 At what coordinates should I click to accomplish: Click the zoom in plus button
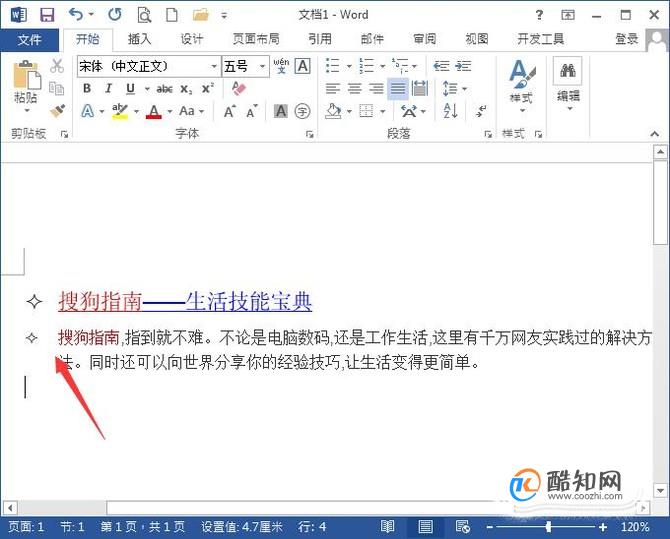(x=602, y=527)
